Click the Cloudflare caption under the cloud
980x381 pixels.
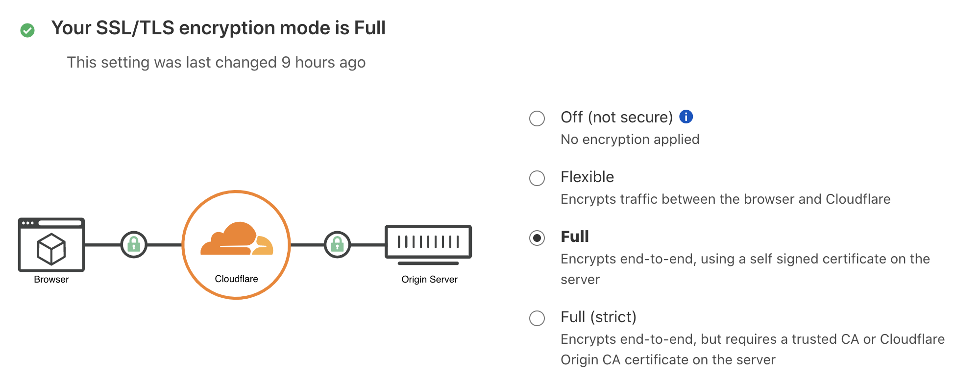tap(236, 279)
